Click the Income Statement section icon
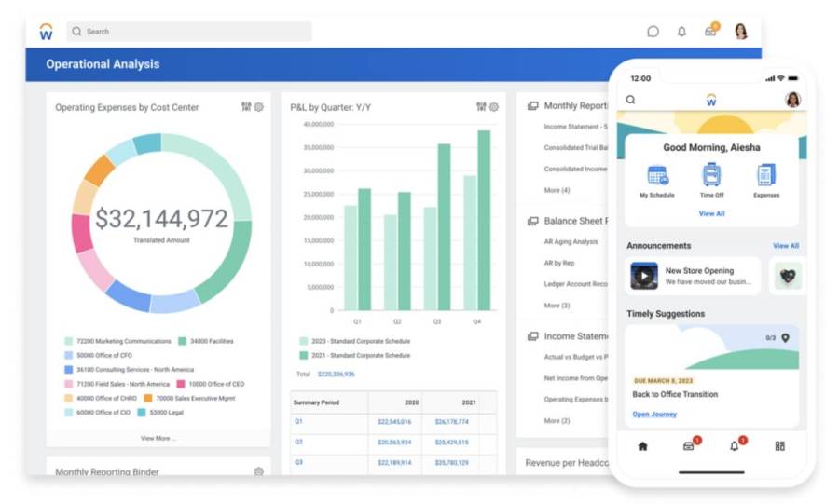Image resolution: width=839 pixels, height=504 pixels. coord(533,336)
